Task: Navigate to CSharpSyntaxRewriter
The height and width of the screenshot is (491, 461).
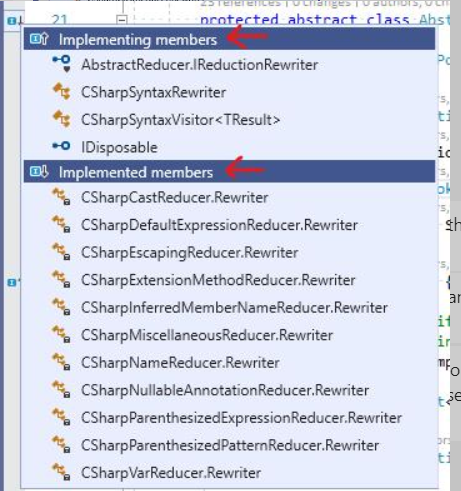Action: (153, 92)
